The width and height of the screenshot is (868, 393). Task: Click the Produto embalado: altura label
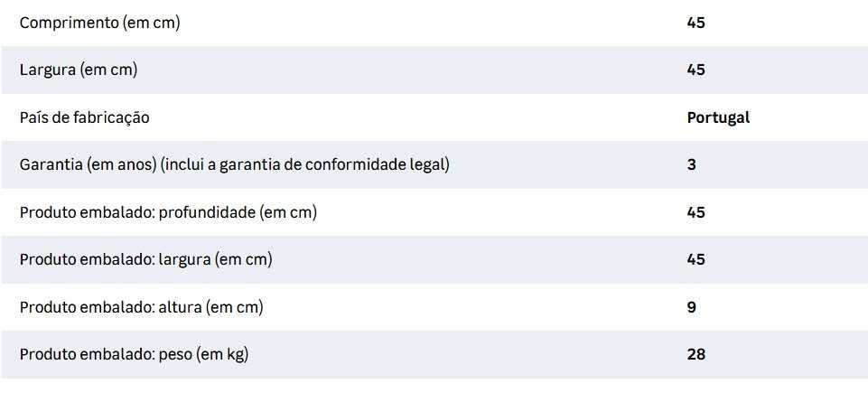(141, 307)
